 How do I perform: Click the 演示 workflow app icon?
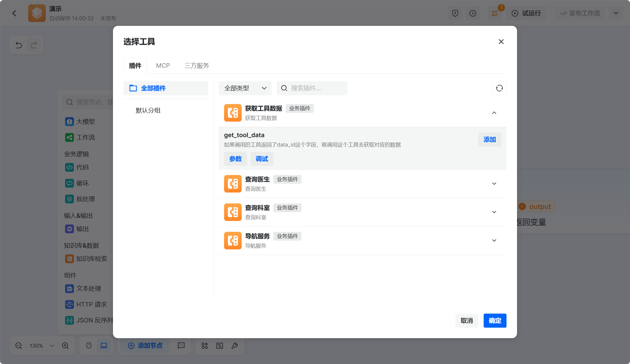[x=37, y=13]
